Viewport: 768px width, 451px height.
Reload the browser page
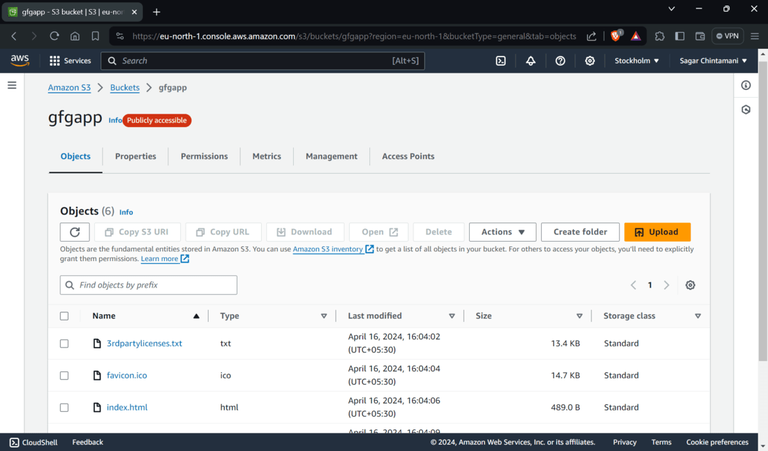[54, 36]
